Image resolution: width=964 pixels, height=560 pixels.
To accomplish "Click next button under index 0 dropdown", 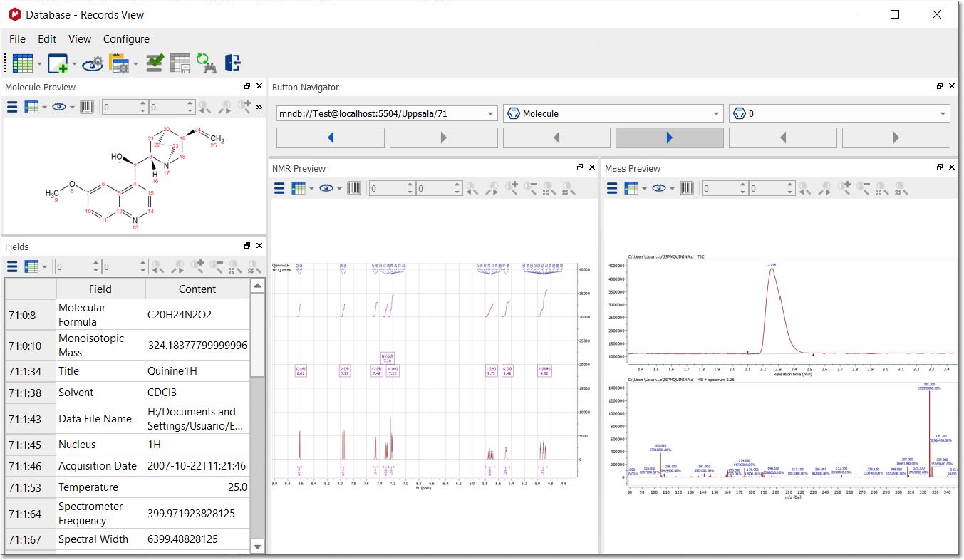I will pos(896,138).
